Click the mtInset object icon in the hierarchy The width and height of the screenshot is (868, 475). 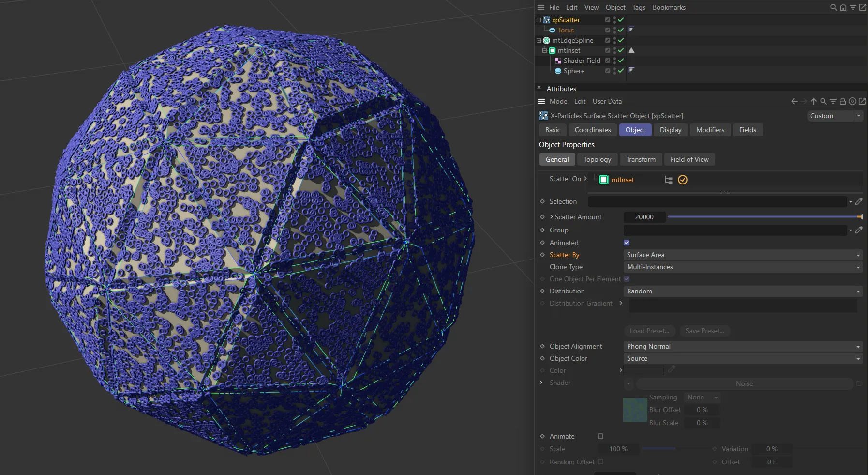point(553,50)
